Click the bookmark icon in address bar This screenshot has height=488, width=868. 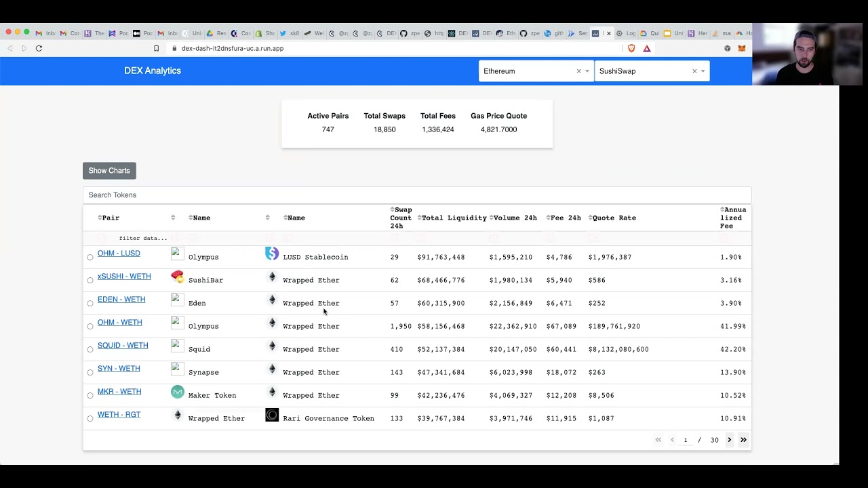(x=156, y=49)
